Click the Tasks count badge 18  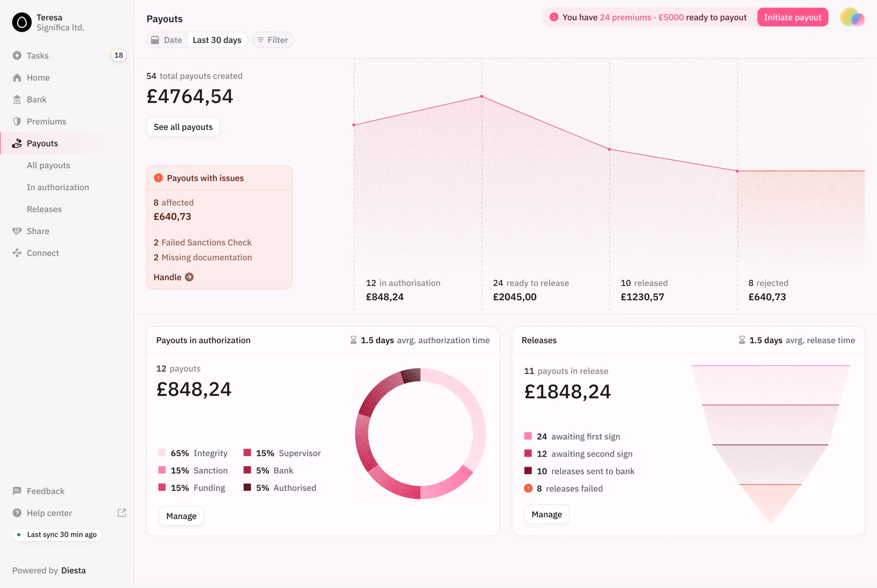(x=119, y=55)
